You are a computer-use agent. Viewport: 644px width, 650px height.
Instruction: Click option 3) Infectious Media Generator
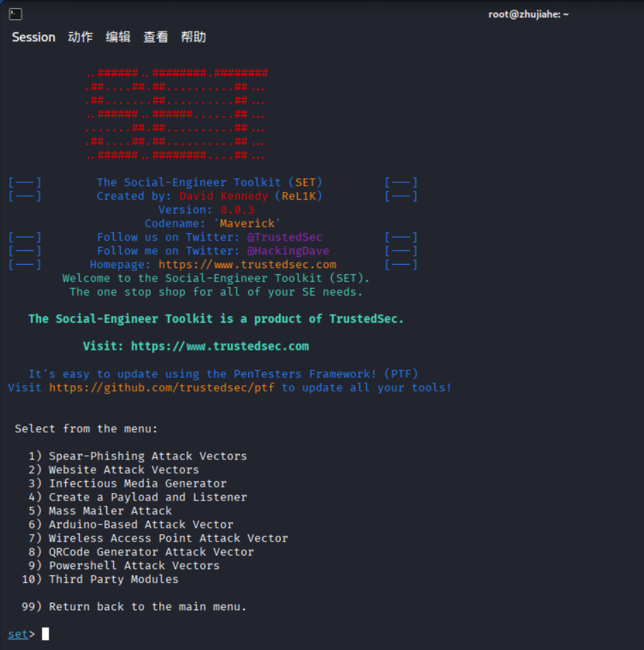[128, 483]
